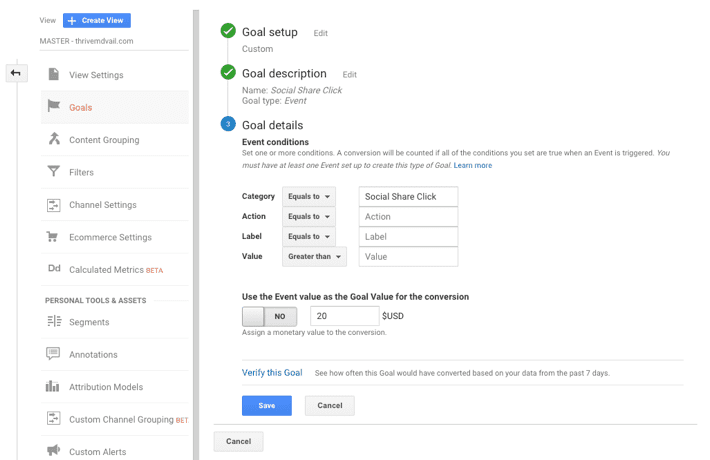The height and width of the screenshot is (460, 710).
Task: Click the Annotations speech bubble icon
Action: tap(53, 353)
